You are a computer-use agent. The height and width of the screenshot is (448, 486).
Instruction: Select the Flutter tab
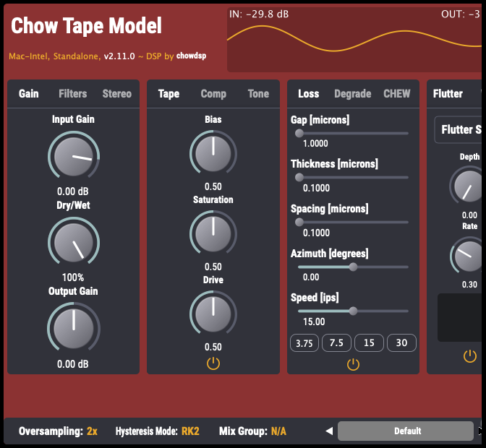click(x=448, y=93)
